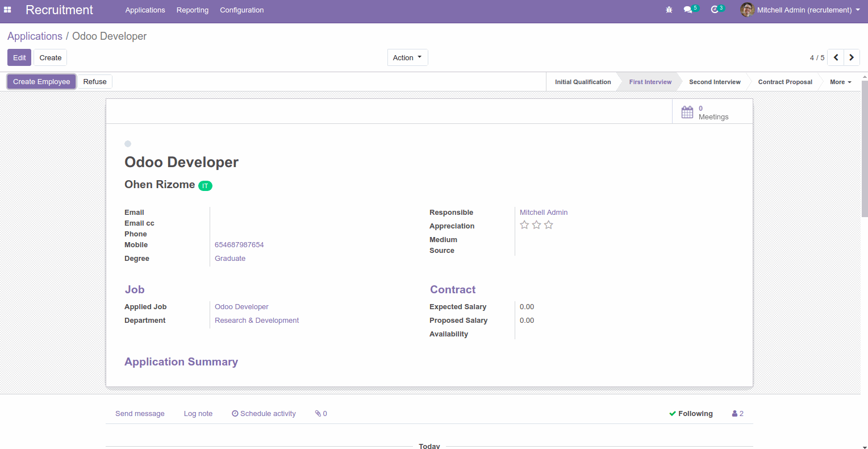Click the debug bug icon in top bar
Image resolution: width=868 pixels, height=449 pixels.
pyautogui.click(x=669, y=10)
